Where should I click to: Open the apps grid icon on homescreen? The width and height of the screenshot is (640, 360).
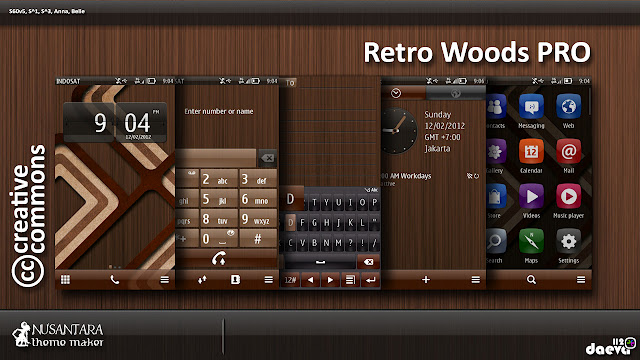tap(65, 280)
